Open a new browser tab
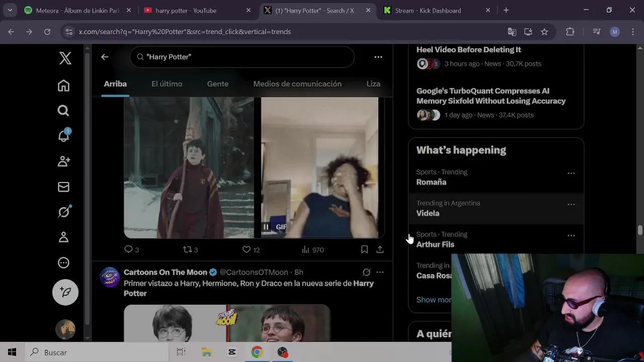Image resolution: width=644 pixels, height=362 pixels. pos(506,10)
